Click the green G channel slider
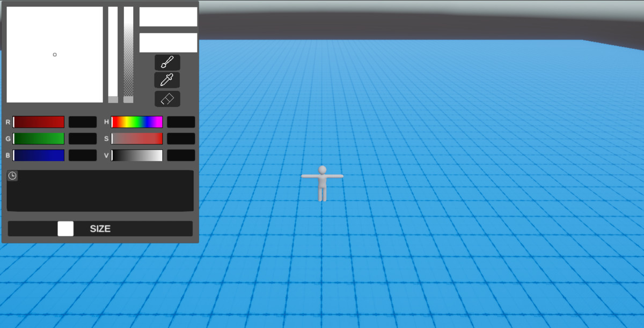Screen dimensions: 644x328 coord(39,139)
